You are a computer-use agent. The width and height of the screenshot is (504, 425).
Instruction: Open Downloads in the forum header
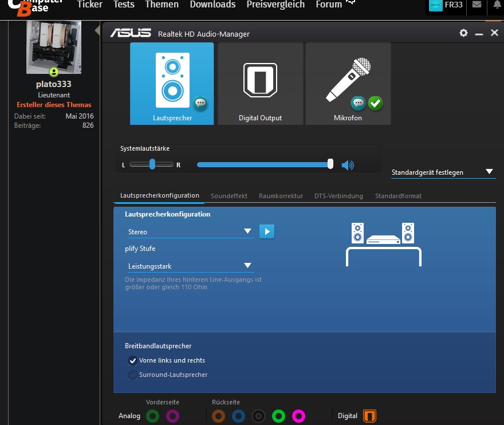coord(212,5)
